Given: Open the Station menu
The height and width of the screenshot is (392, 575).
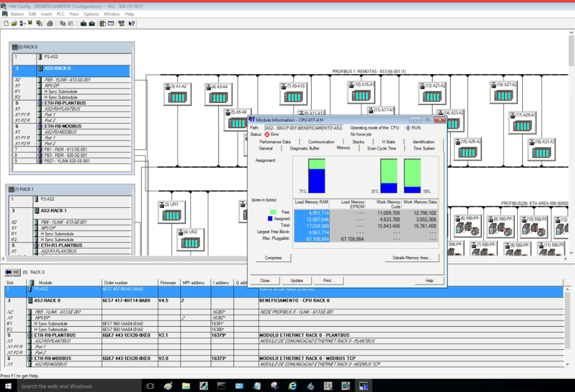Looking at the screenshot, I should (x=17, y=14).
